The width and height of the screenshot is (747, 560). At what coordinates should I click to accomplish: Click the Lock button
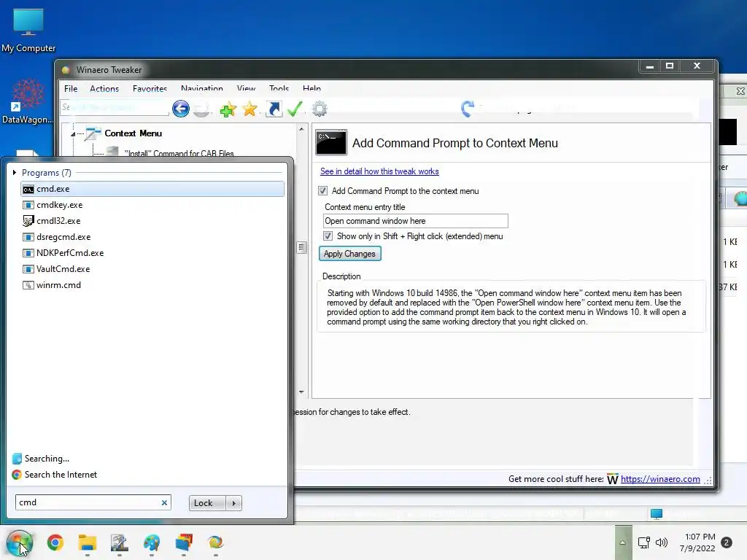point(207,503)
